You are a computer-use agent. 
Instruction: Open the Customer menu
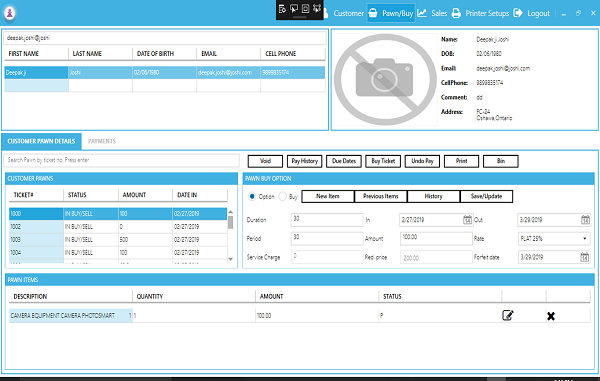(344, 13)
